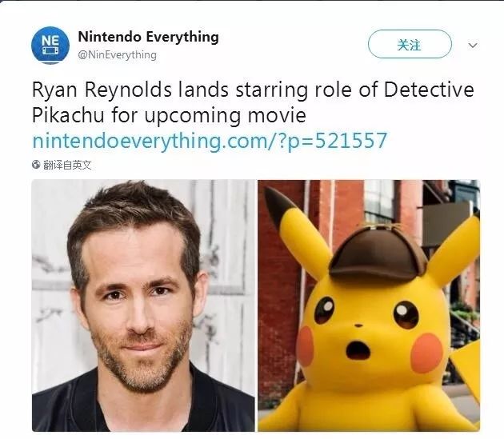The height and width of the screenshot is (439, 504).
Task: Open the Nintendo Everything profile avatar
Action: (x=50, y=45)
